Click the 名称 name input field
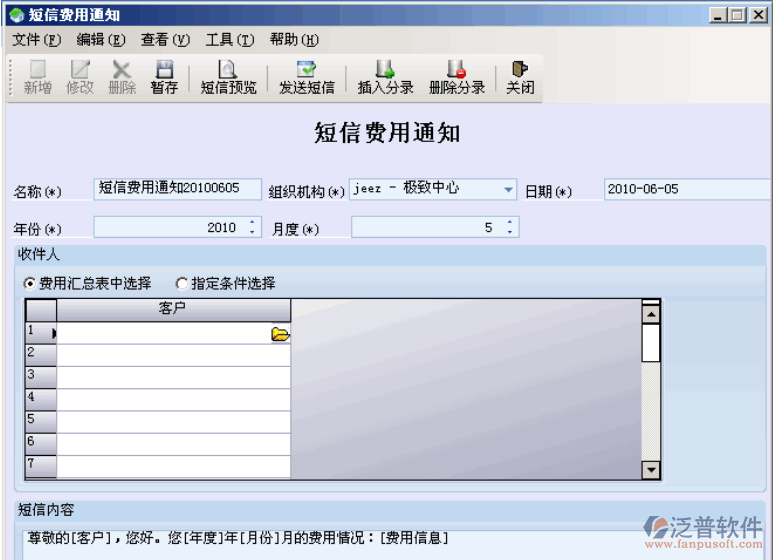The height and width of the screenshot is (560, 773). pos(177,189)
